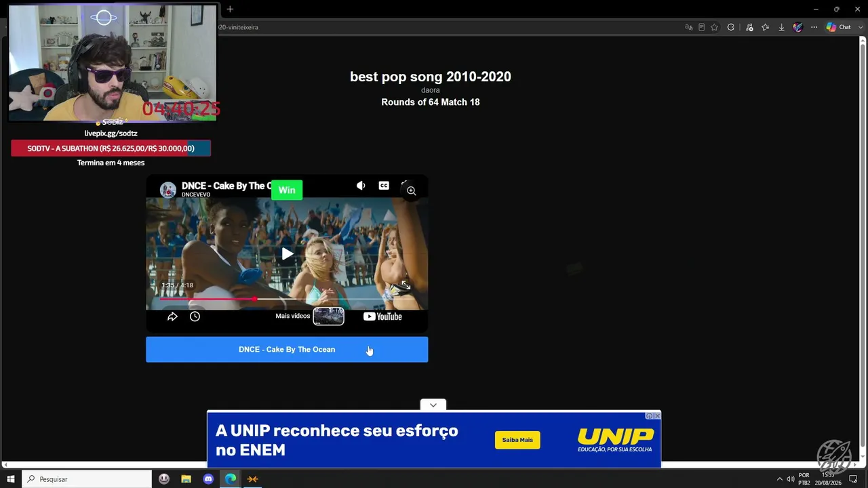Open the media control music icon
The image size is (868, 488).
pos(749,27)
